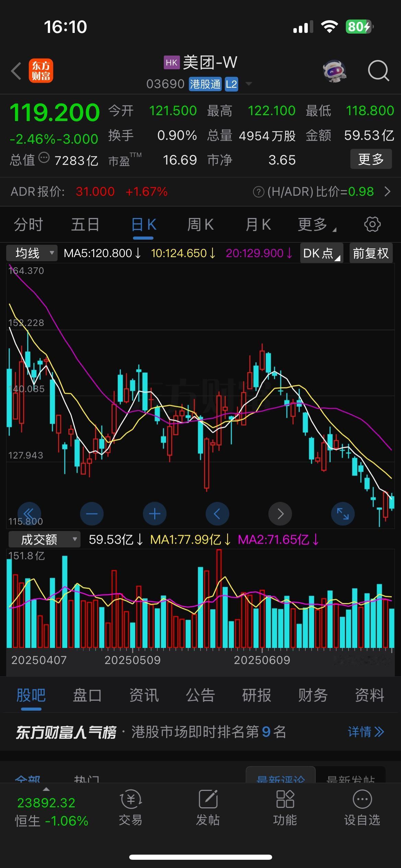The height and width of the screenshot is (868, 401).
Task: Switch to 五日 chart tab
Action: pos(85,225)
